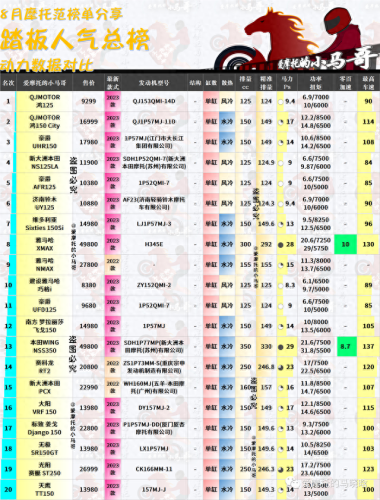Click the top speed value 114
The height and width of the screenshot is (500, 380).
(368, 122)
